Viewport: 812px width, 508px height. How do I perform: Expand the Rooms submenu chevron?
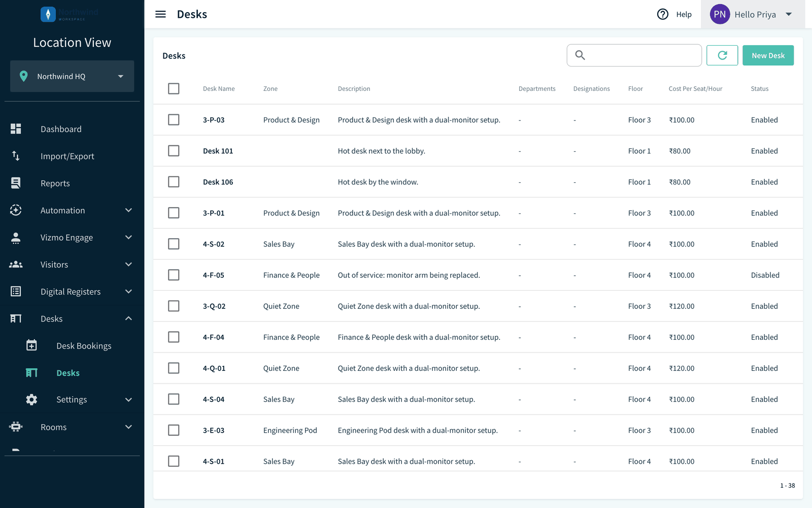128,427
